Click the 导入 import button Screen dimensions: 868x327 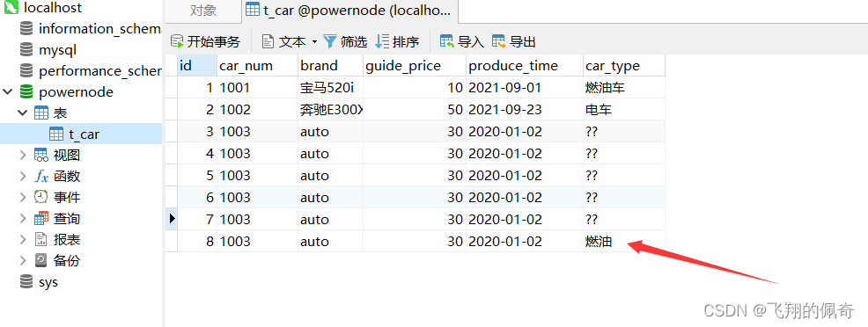click(x=462, y=41)
